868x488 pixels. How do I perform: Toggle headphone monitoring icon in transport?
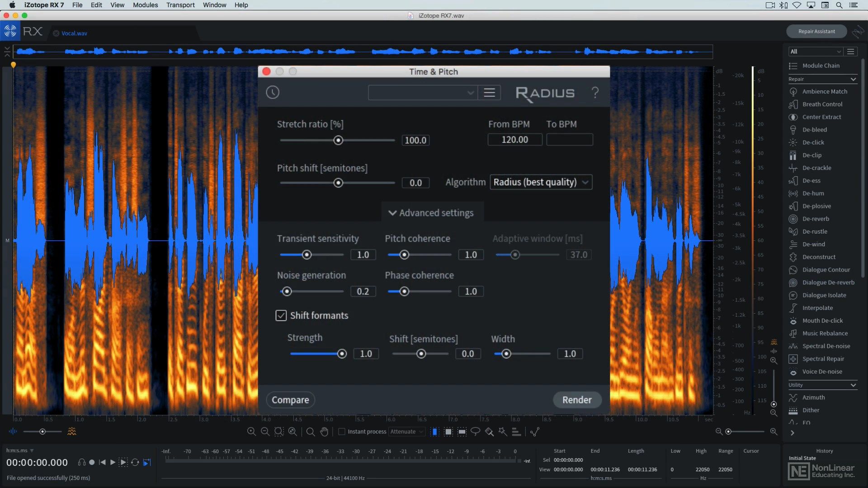[x=81, y=462]
